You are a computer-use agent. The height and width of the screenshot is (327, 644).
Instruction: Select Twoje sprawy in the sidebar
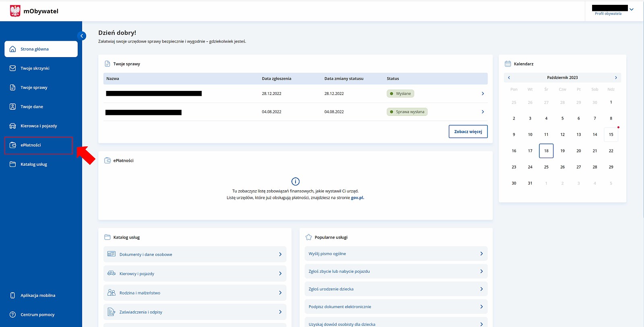pyautogui.click(x=34, y=87)
